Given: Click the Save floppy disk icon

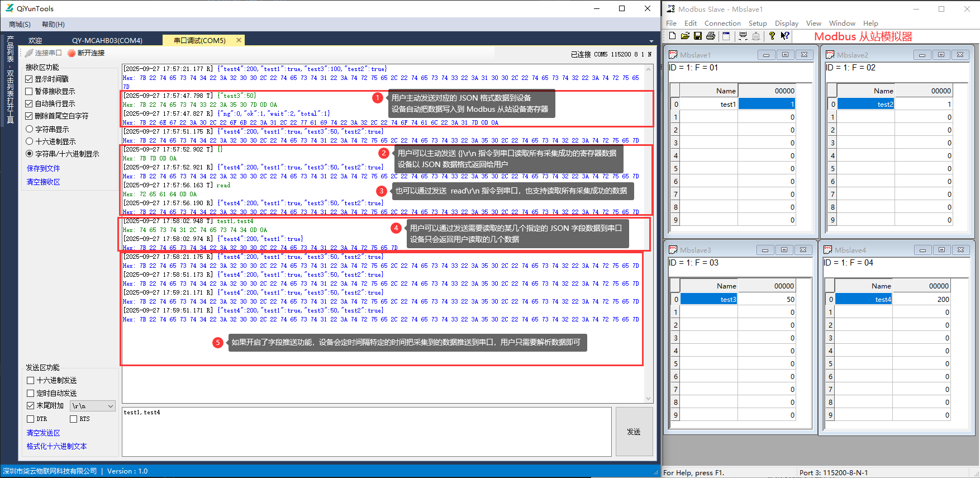Looking at the screenshot, I should coord(698,36).
